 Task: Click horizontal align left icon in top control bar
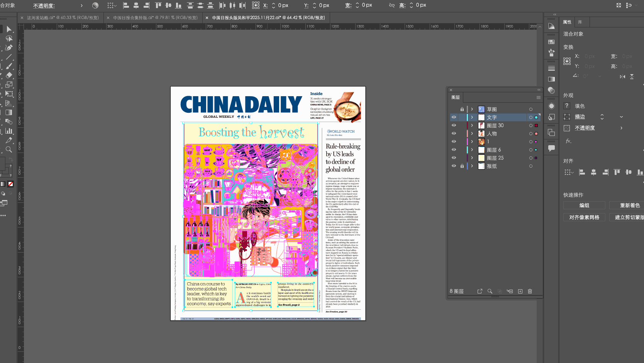click(126, 5)
